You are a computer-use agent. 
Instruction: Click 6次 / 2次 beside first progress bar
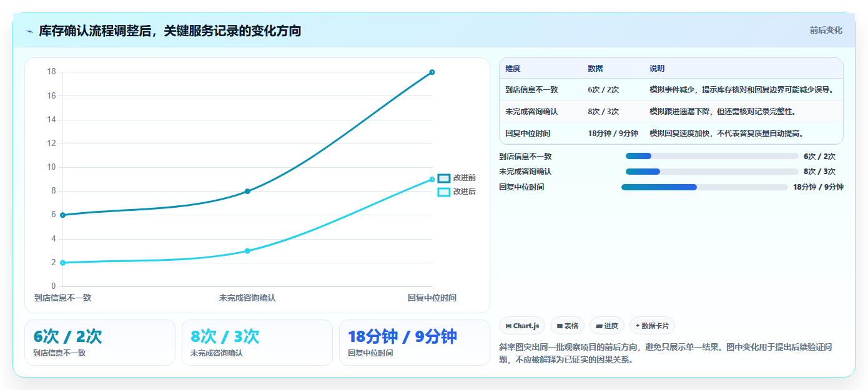coord(819,157)
